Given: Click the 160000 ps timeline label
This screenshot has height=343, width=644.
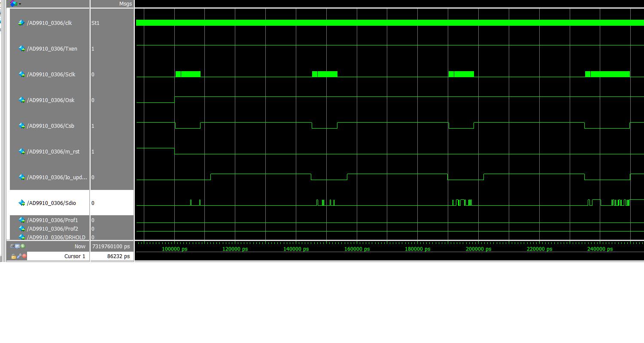Looking at the screenshot, I should (x=357, y=249).
